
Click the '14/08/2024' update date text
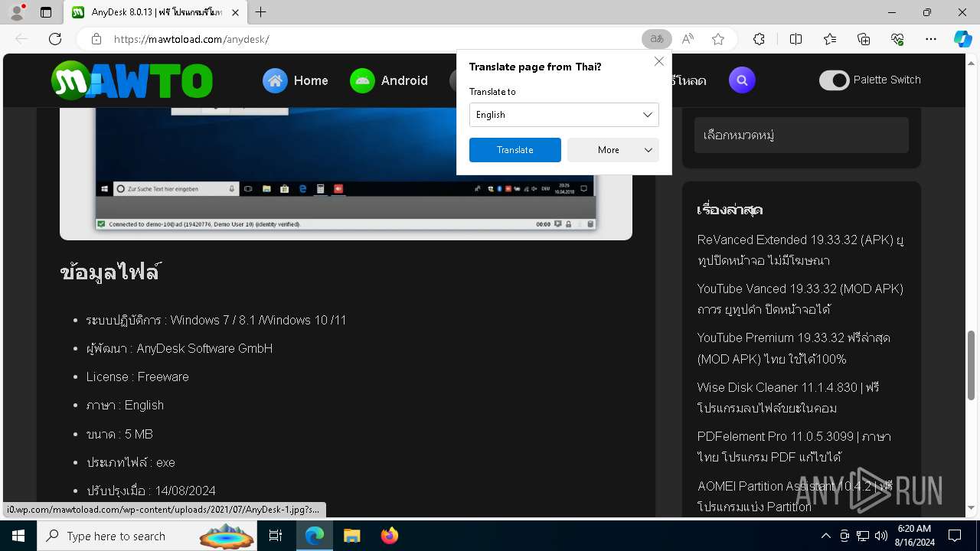click(185, 491)
